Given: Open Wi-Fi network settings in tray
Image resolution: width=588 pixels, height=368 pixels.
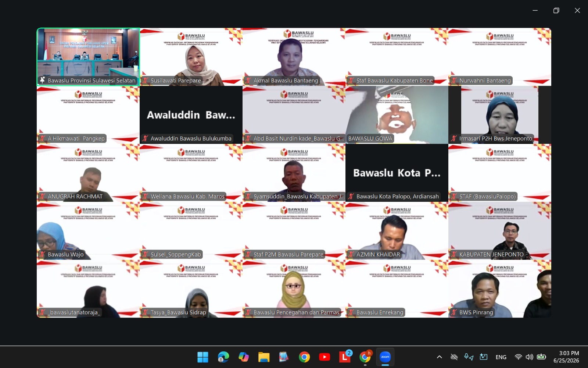Looking at the screenshot, I should (518, 357).
